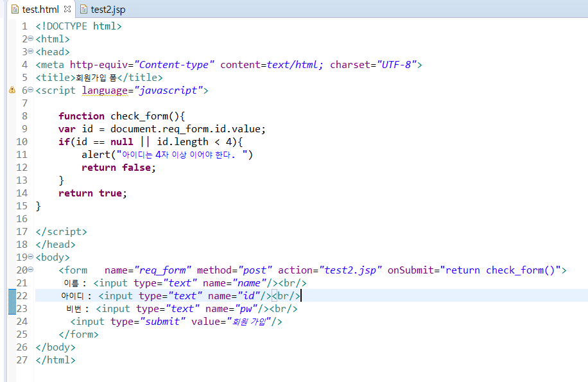Click the closing </html> tag on line 27
Viewport: 588px width, 382px height.
point(55,360)
